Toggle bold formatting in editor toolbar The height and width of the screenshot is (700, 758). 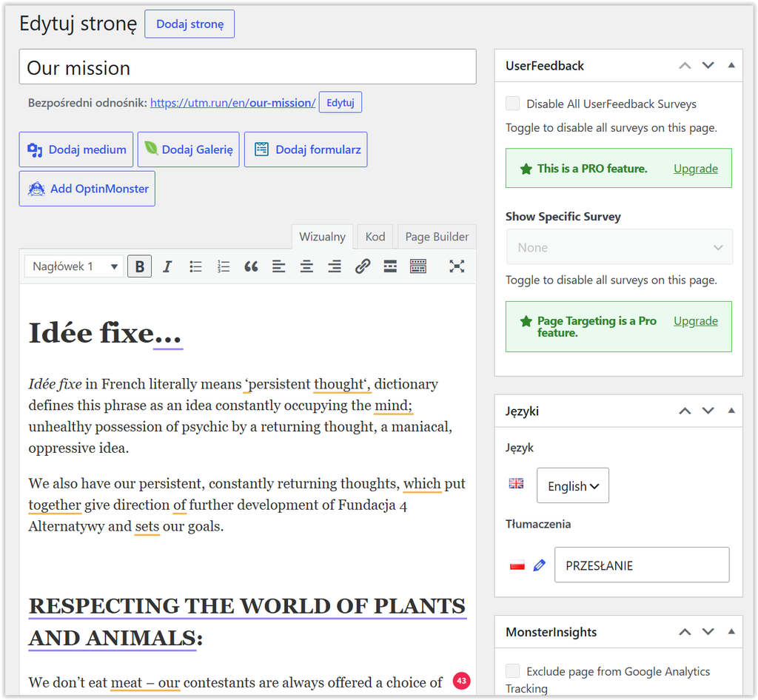pyautogui.click(x=139, y=266)
